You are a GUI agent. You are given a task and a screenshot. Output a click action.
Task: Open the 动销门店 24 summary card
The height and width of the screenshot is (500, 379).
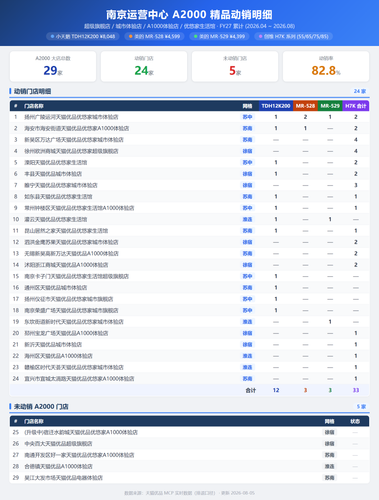pyautogui.click(x=144, y=66)
